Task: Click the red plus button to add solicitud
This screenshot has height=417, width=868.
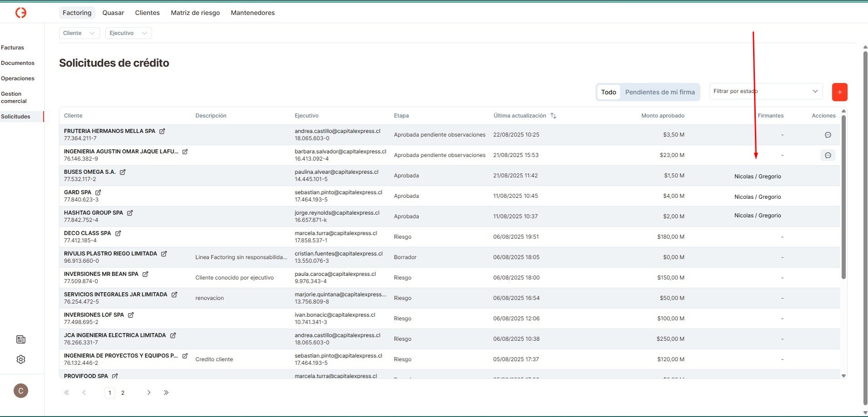Action: pos(839,92)
